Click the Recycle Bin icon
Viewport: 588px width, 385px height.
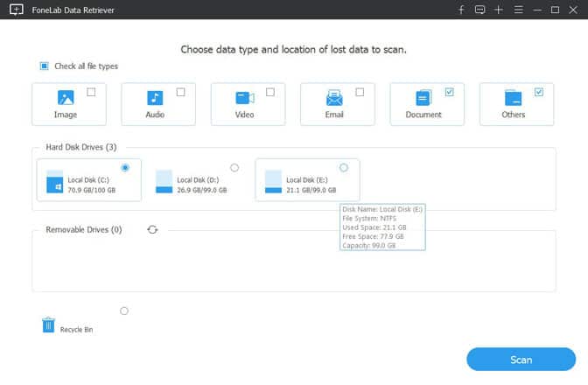pyautogui.click(x=49, y=325)
